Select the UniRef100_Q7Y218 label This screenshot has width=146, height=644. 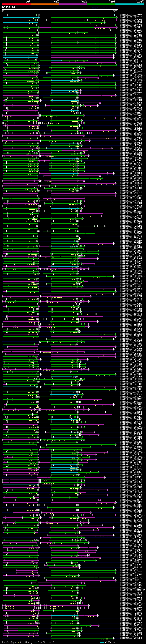pos(131,163)
